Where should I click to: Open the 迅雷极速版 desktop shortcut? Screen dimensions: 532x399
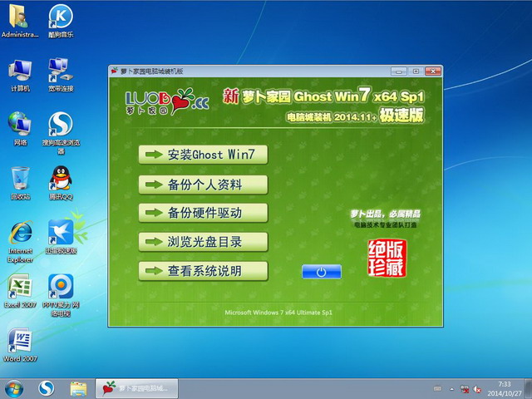(x=61, y=237)
